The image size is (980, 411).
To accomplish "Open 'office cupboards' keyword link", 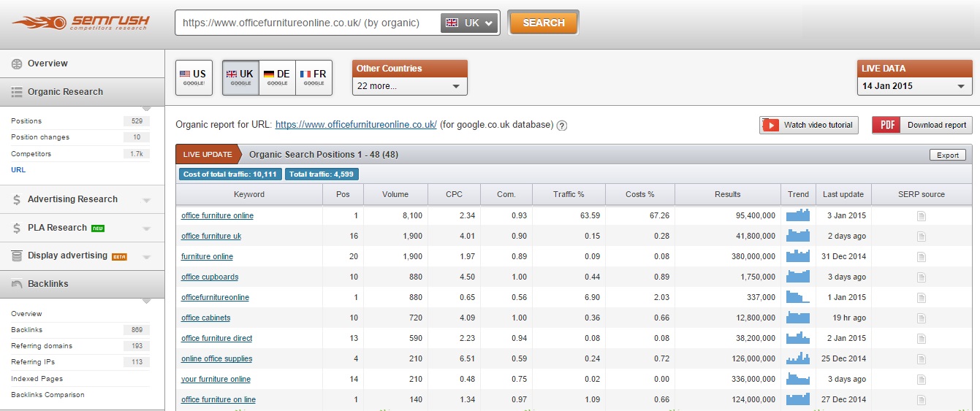I will click(210, 277).
